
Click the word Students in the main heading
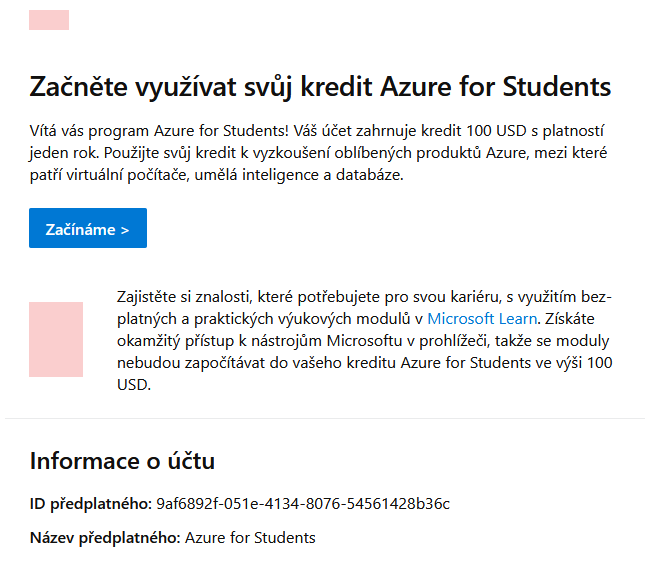click(x=557, y=87)
